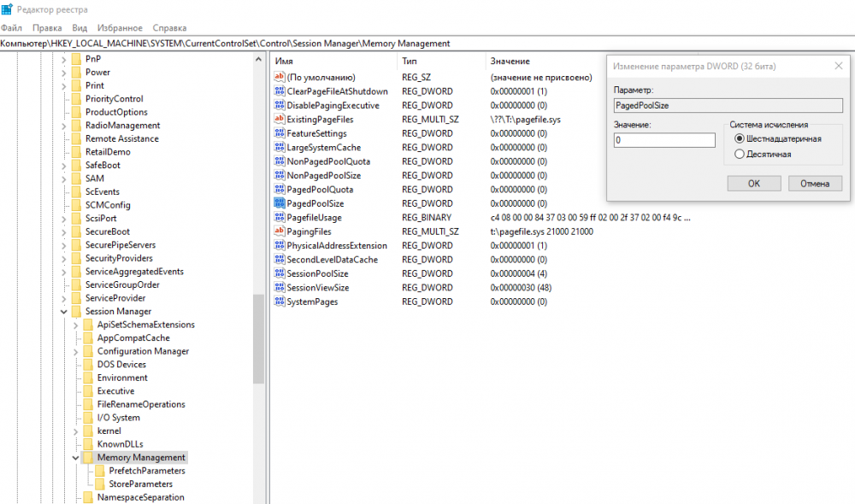The image size is (855, 504).
Task: Select the PagingFiles multi-string icon
Action: click(x=279, y=231)
